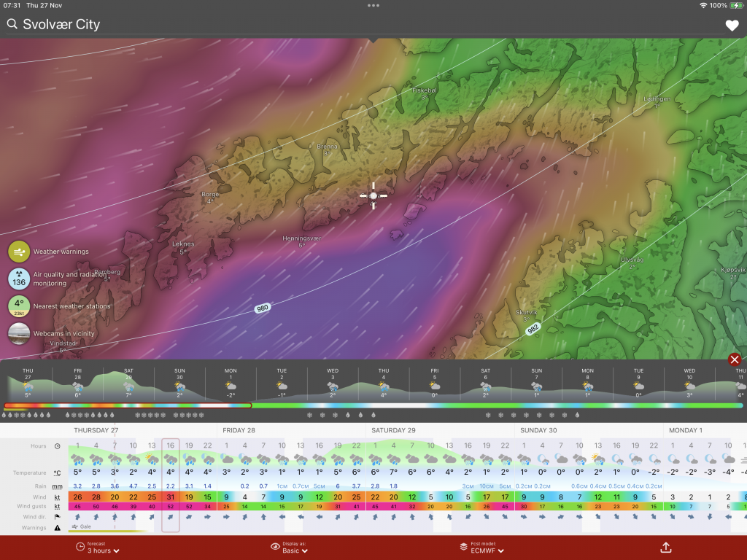
Task: Click the crosshair location marker on map
Action: coord(373,195)
